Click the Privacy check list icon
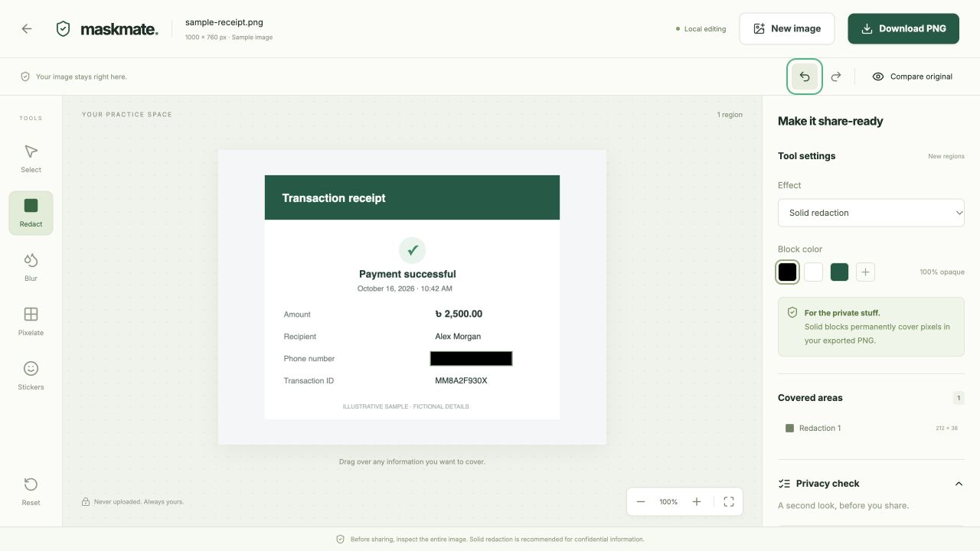The width and height of the screenshot is (980, 551). (x=784, y=484)
